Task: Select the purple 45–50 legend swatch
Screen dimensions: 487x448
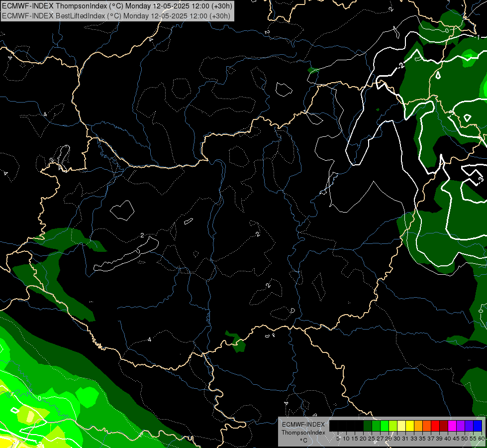Action: point(461,426)
